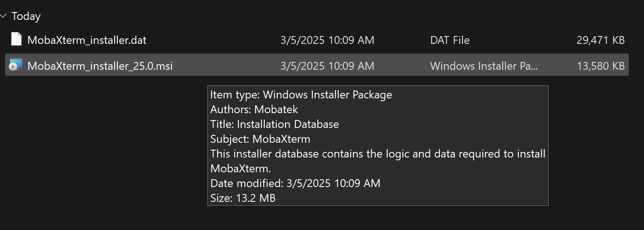Collapse the Today group chevron
The image size is (644, 230).
[4, 16]
